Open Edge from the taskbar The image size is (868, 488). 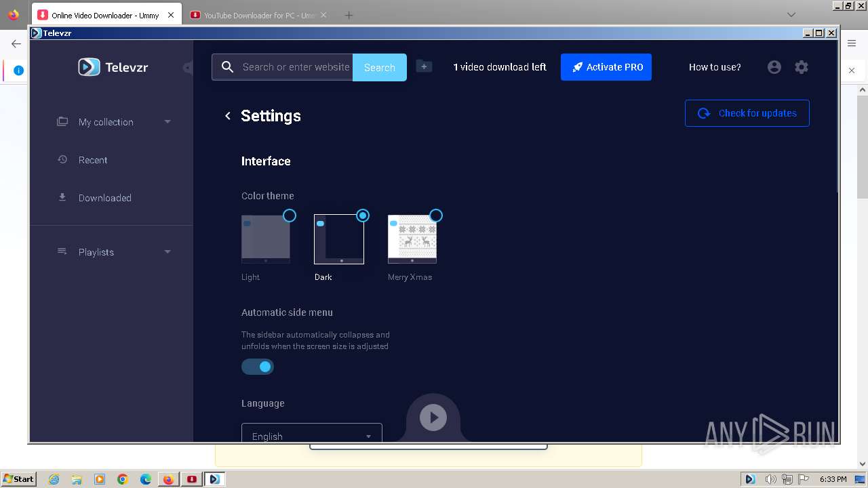click(145, 479)
